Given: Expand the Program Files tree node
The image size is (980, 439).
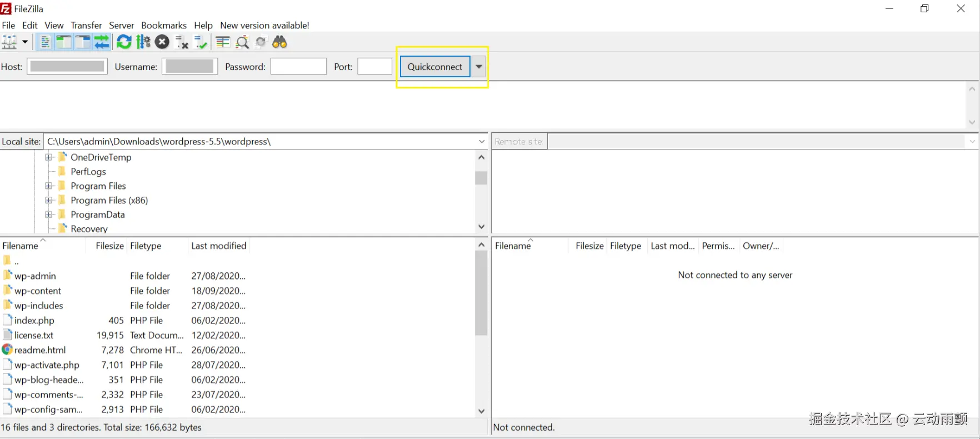Looking at the screenshot, I should [49, 186].
